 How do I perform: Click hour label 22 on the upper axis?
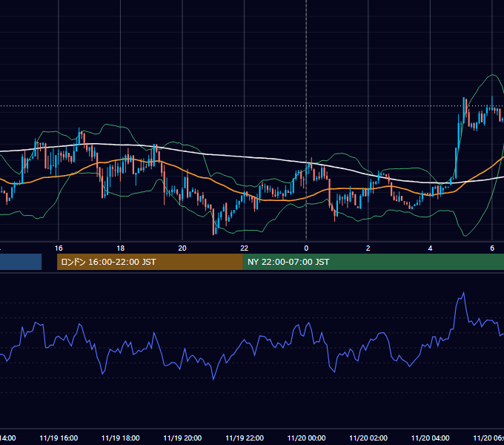point(245,248)
